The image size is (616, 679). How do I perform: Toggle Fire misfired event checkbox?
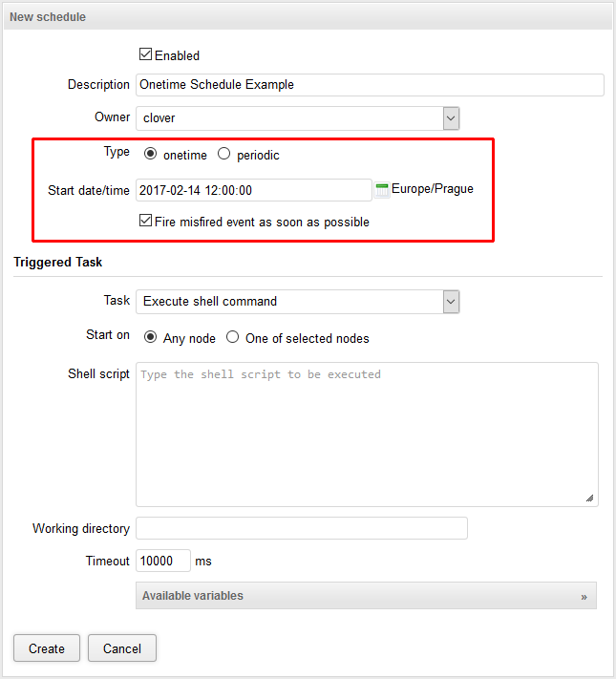click(x=146, y=222)
